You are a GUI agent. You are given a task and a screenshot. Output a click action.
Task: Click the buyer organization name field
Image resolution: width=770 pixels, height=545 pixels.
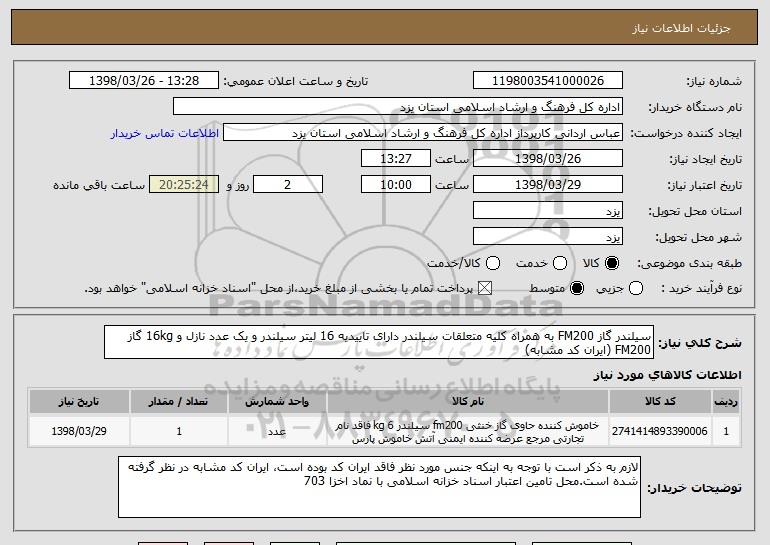click(398, 107)
